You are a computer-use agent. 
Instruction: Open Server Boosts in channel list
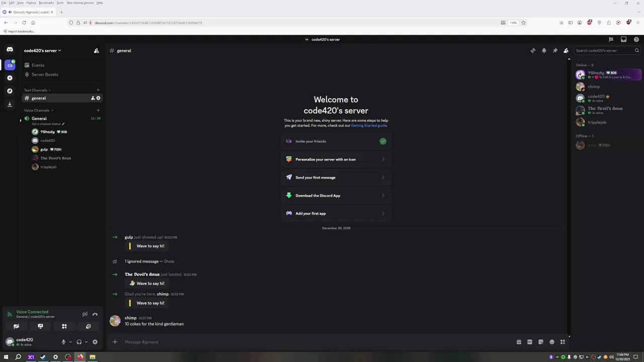pyautogui.click(x=62, y=74)
